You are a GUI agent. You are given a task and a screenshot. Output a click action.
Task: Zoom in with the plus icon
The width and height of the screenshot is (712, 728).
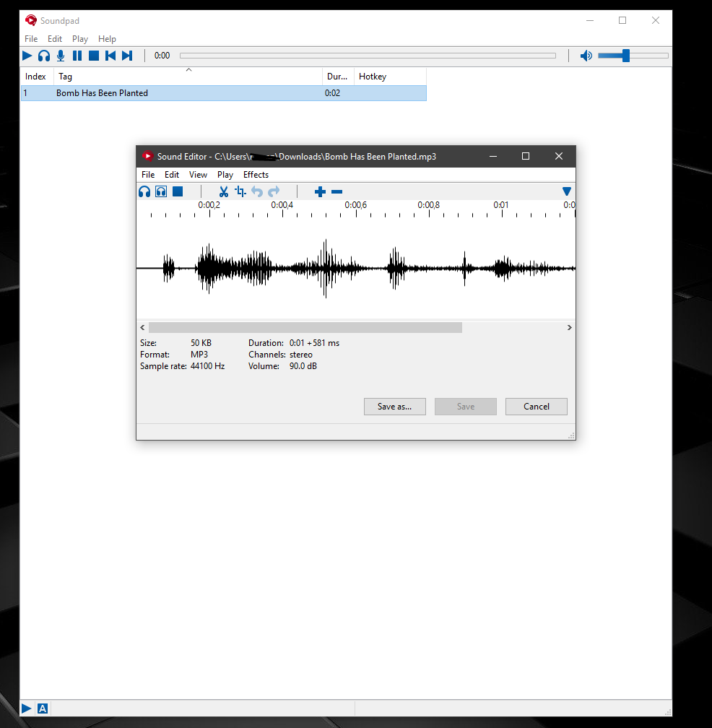pos(321,191)
